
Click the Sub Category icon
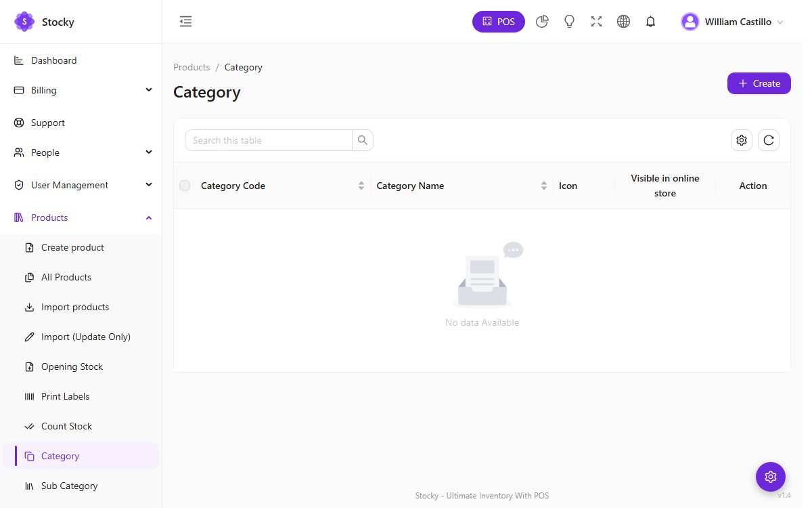click(x=29, y=486)
